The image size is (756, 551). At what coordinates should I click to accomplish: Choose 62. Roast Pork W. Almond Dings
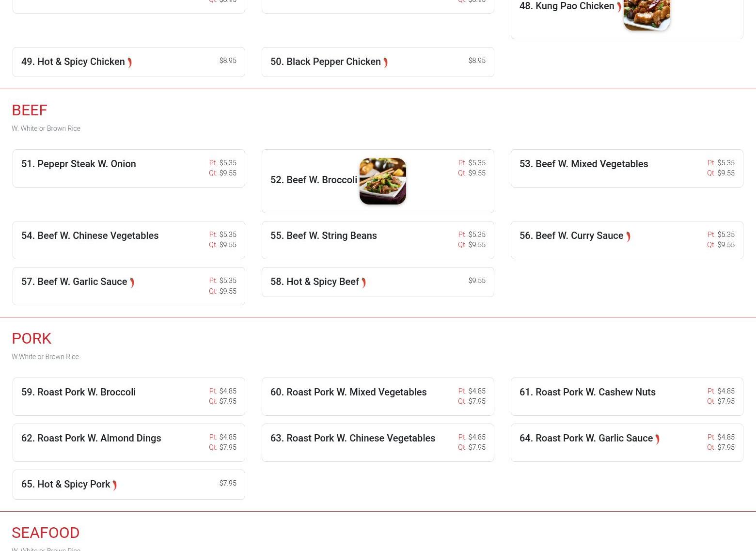tap(129, 443)
